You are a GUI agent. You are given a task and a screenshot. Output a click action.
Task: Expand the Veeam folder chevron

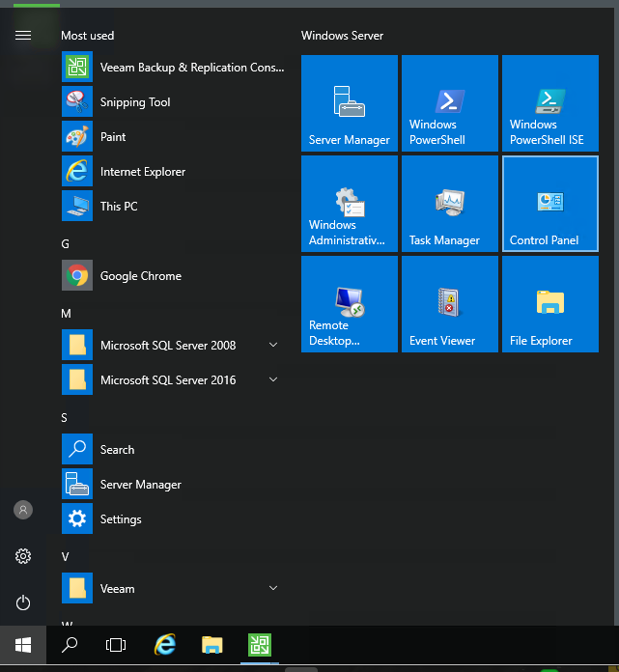tap(273, 588)
